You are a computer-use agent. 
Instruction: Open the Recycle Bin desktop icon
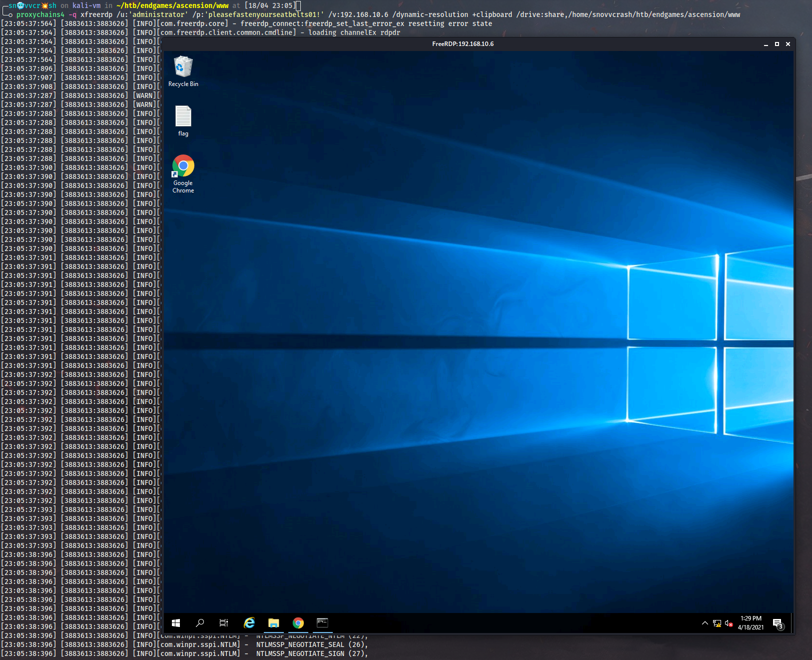coord(183,71)
